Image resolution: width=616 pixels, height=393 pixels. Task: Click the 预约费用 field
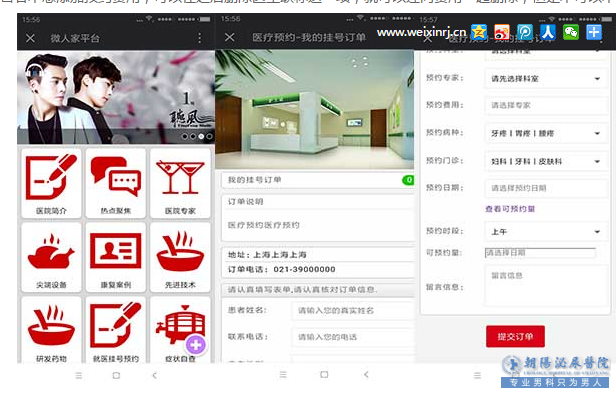pos(546,105)
